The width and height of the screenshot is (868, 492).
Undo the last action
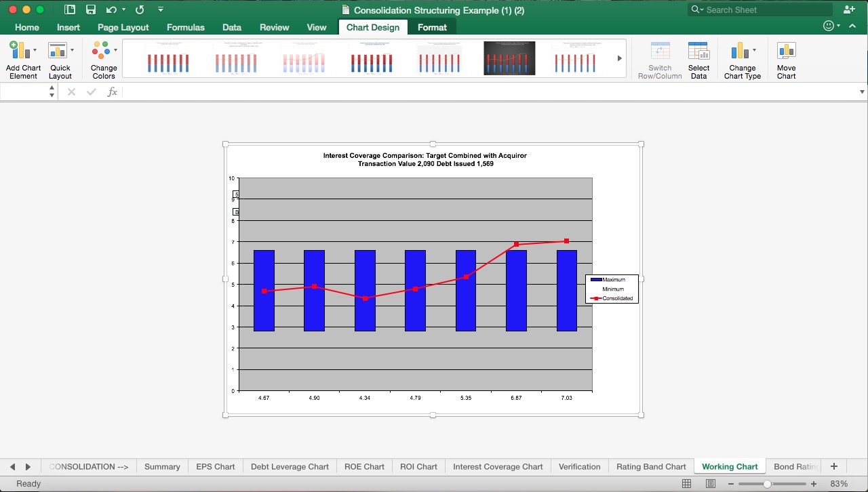pos(112,9)
